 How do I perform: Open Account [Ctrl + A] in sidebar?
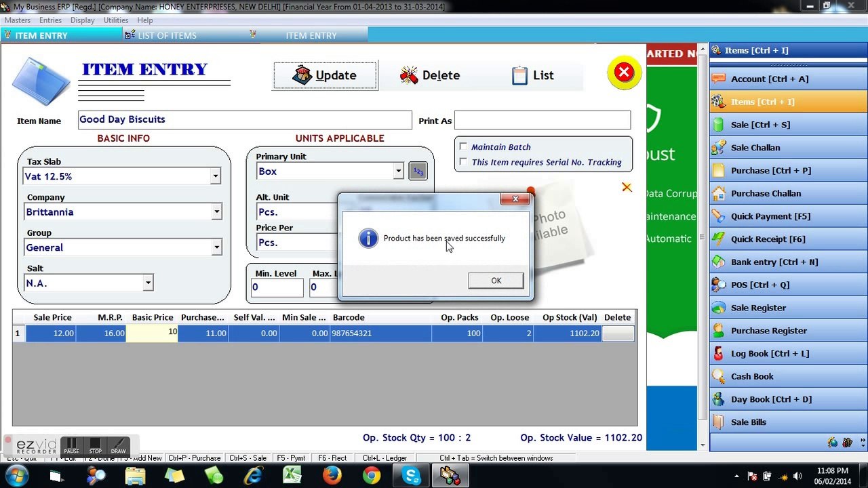(788, 79)
